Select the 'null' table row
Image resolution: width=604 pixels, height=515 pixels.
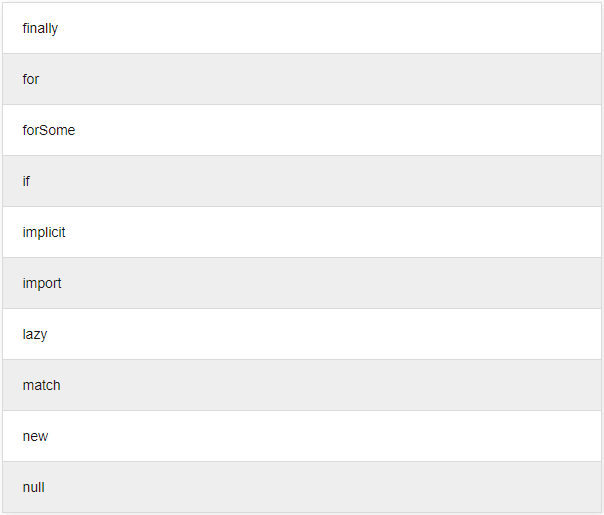300,487
